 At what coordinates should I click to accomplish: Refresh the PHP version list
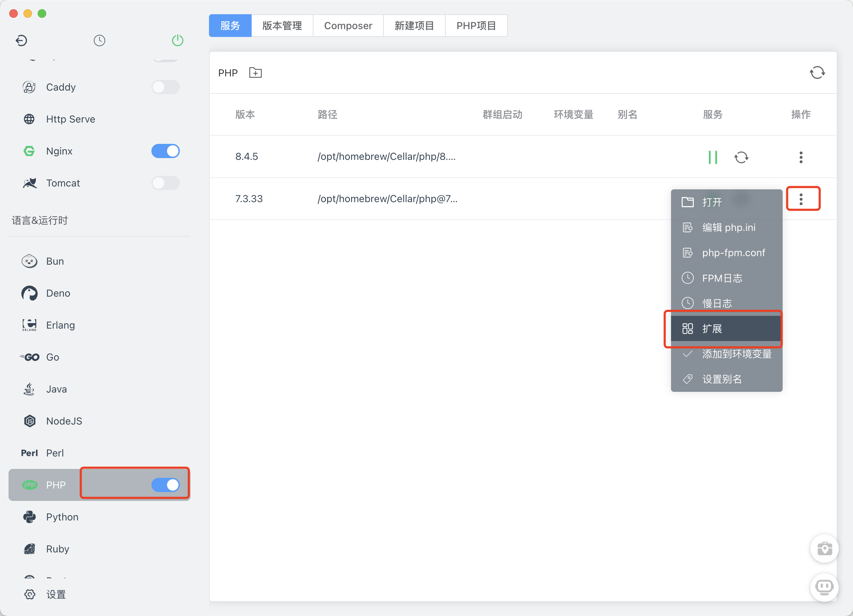pos(817,72)
